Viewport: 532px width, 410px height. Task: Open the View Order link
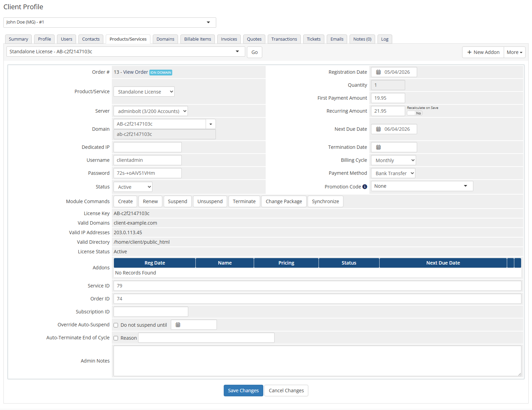(x=135, y=72)
